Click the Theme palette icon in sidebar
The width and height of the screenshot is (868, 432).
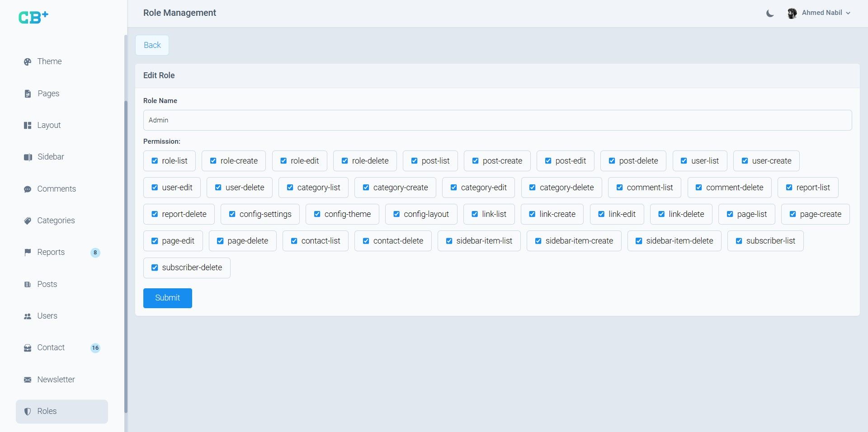28,62
